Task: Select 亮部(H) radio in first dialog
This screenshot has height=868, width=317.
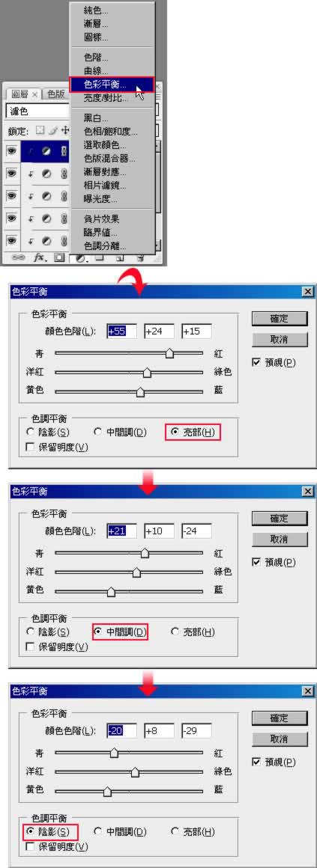Action: (x=193, y=433)
